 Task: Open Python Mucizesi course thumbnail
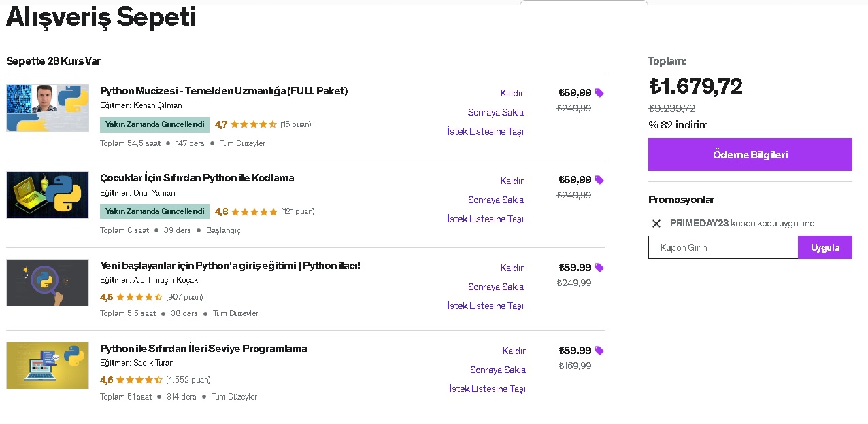tap(48, 108)
